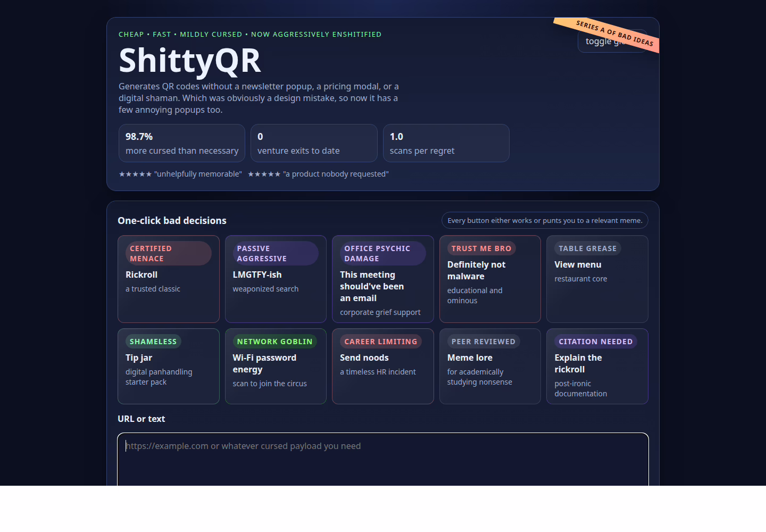Image resolution: width=766 pixels, height=532 pixels.
Task: Select the Tip jar preset
Action: (x=169, y=366)
